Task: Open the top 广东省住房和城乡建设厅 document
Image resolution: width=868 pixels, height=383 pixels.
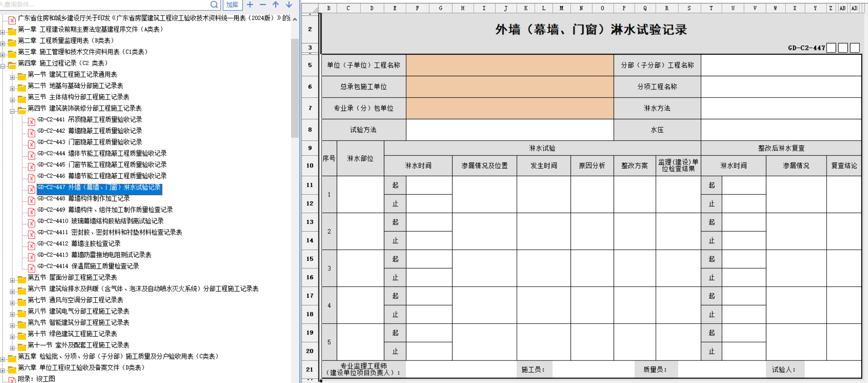Action: (154, 18)
